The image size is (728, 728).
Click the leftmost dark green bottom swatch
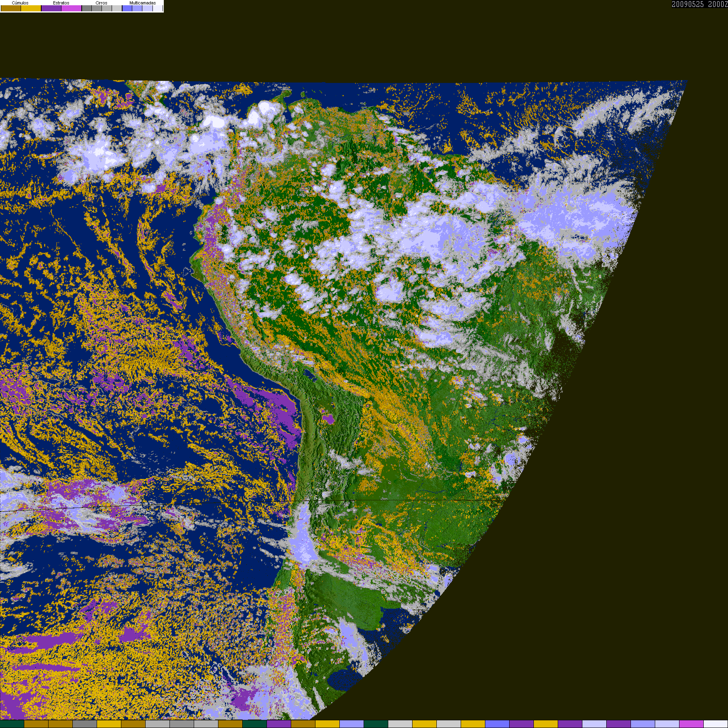point(12,724)
